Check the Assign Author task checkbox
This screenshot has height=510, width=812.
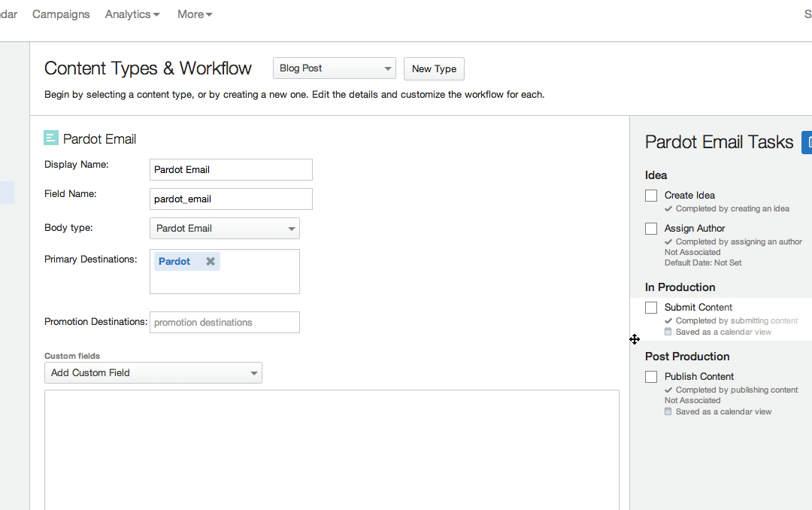coord(651,229)
